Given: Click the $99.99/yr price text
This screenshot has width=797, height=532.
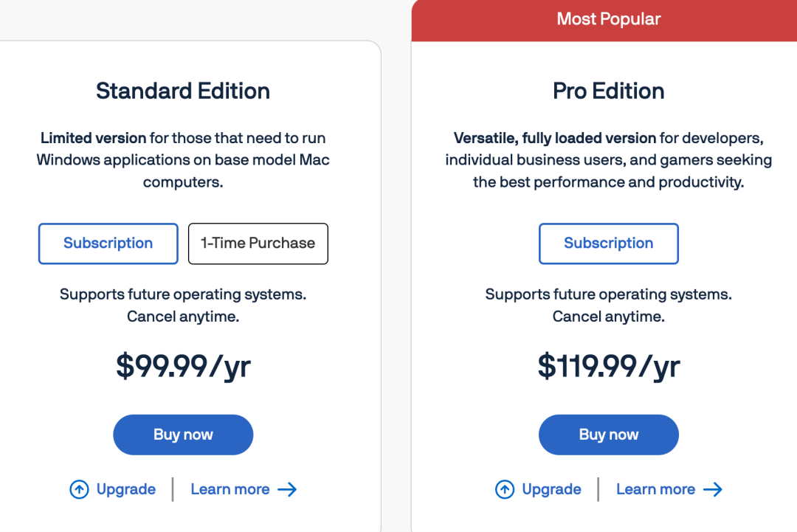Looking at the screenshot, I should (183, 367).
